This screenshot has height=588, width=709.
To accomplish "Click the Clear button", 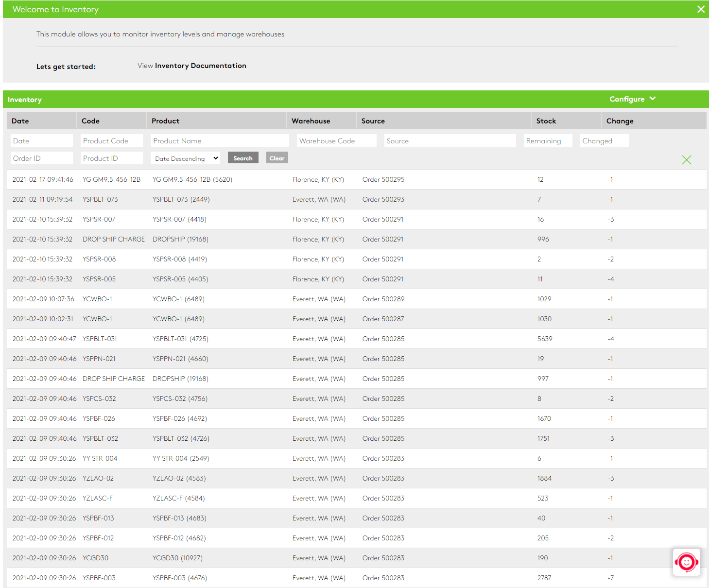I will (x=277, y=157).
